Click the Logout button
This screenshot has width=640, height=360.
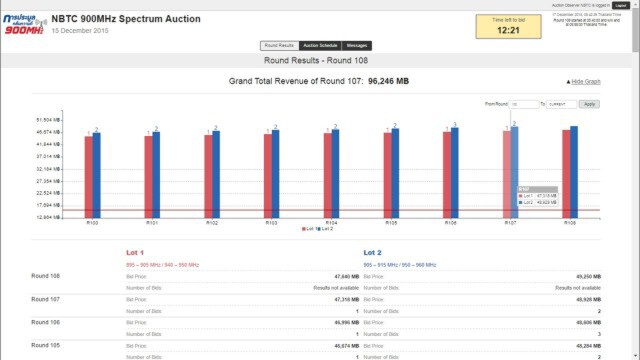(x=621, y=5)
